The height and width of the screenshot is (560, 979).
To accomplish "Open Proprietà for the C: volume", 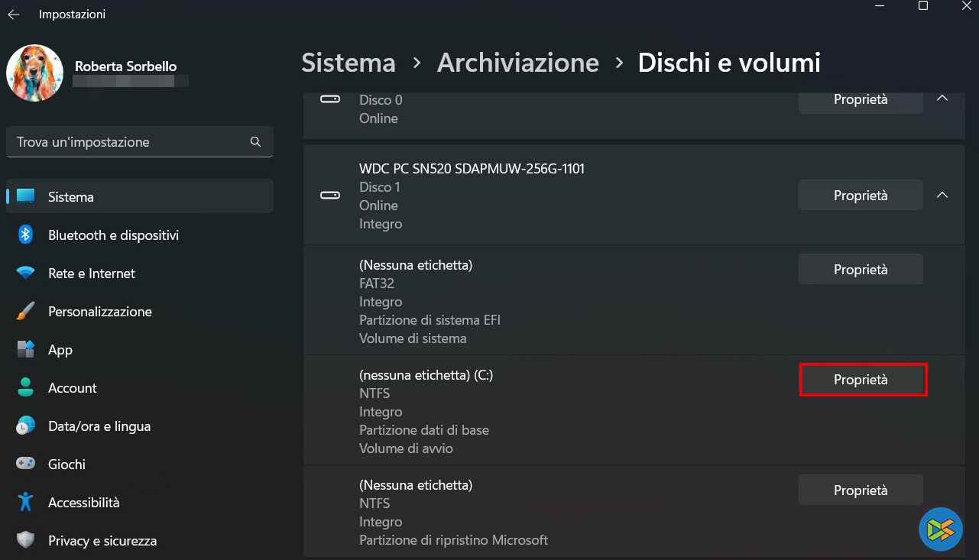I will tap(861, 380).
